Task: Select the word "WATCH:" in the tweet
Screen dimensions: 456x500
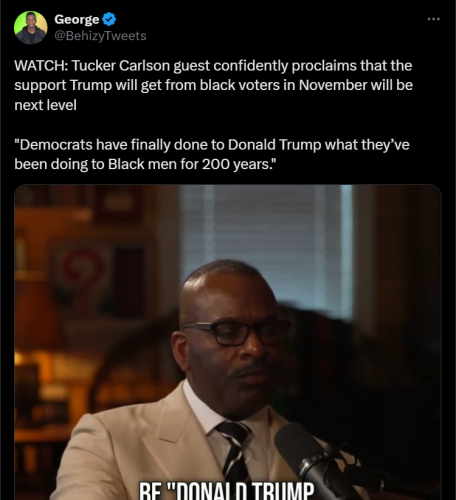Action: [x=41, y=65]
